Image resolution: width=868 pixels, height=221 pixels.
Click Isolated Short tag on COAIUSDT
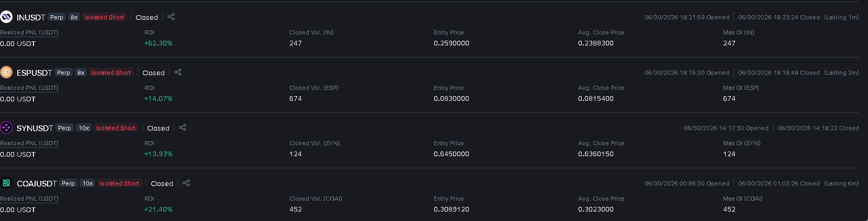(119, 183)
